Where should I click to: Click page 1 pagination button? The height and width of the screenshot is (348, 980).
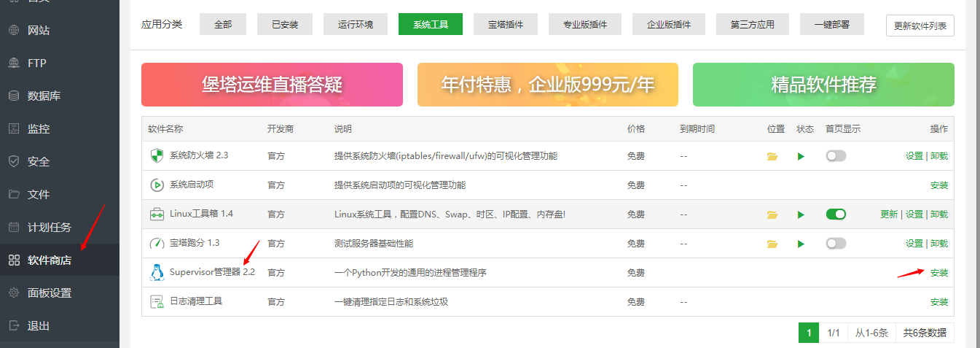point(809,333)
